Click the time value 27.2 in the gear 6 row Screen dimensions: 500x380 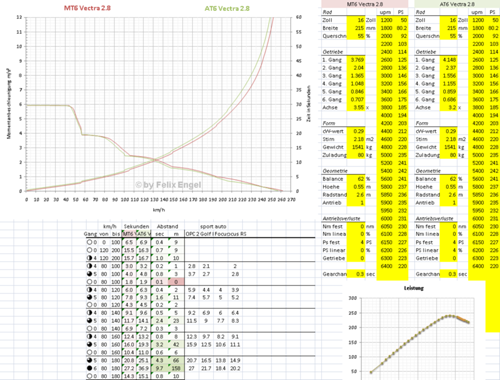(129, 368)
